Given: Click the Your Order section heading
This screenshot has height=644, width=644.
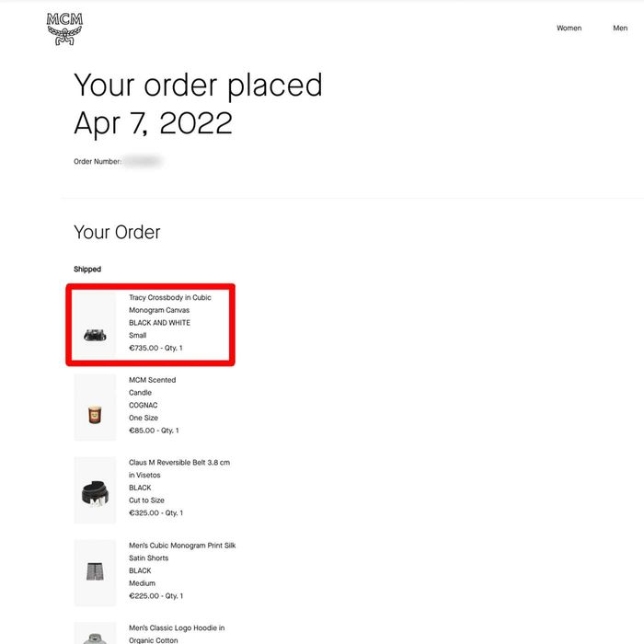Looking at the screenshot, I should pos(117,232).
